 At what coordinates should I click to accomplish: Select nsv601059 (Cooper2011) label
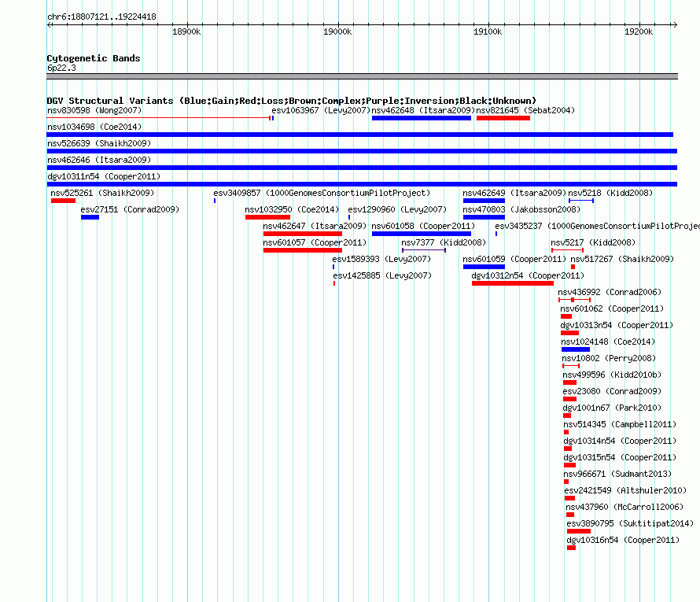tap(514, 259)
